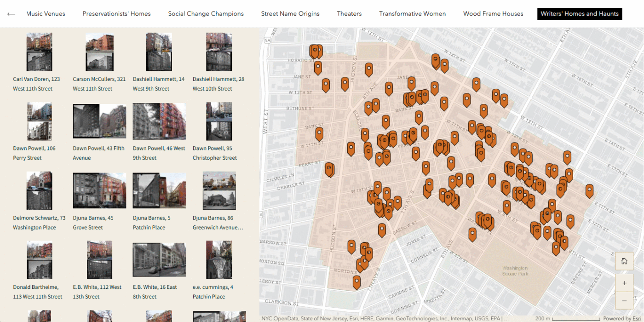Viewport: 644px width, 322px height.
Task: Select Dawn Powell, 43 Fifth Avenue photo
Action: 99,121
